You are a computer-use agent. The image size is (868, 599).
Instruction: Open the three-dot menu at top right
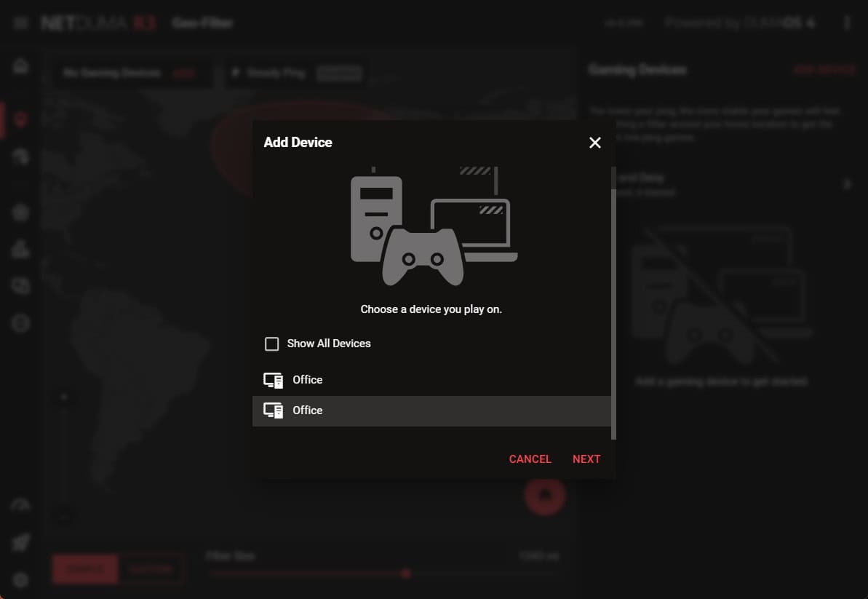coord(847,23)
